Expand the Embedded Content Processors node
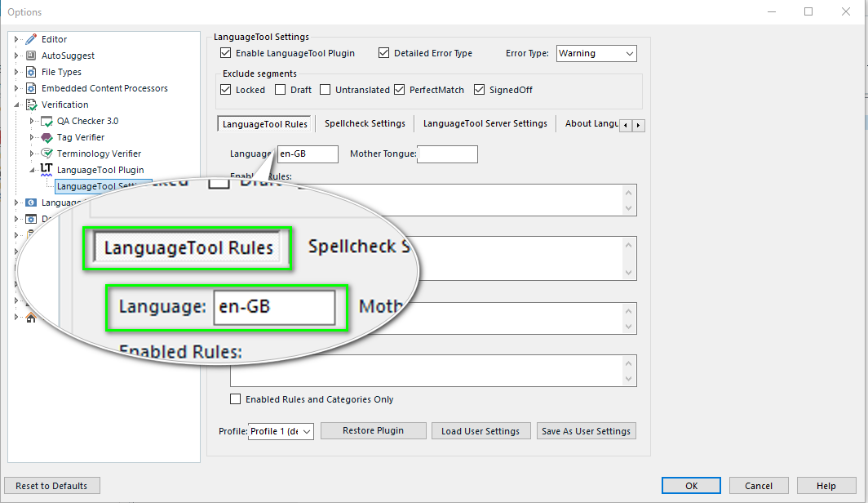868x503 pixels. click(16, 88)
